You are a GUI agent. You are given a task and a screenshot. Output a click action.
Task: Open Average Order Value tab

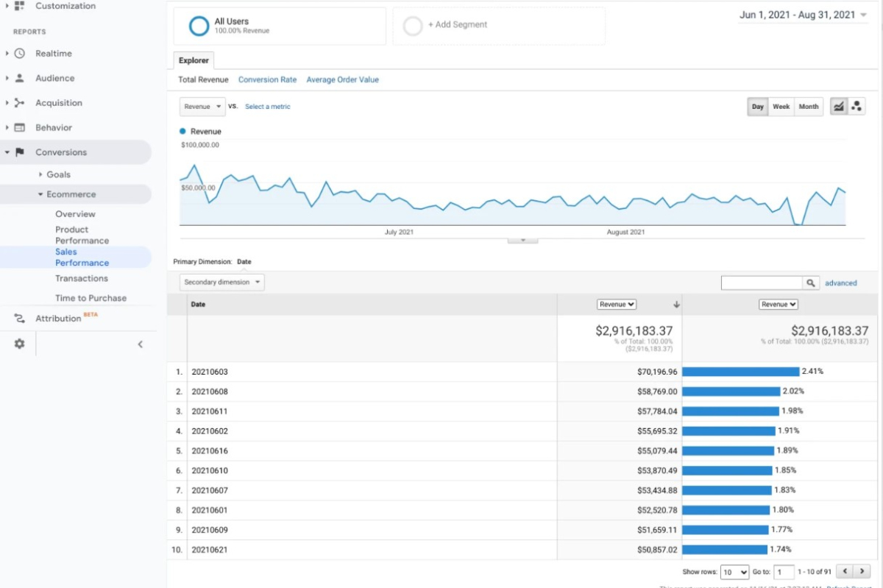(x=342, y=79)
